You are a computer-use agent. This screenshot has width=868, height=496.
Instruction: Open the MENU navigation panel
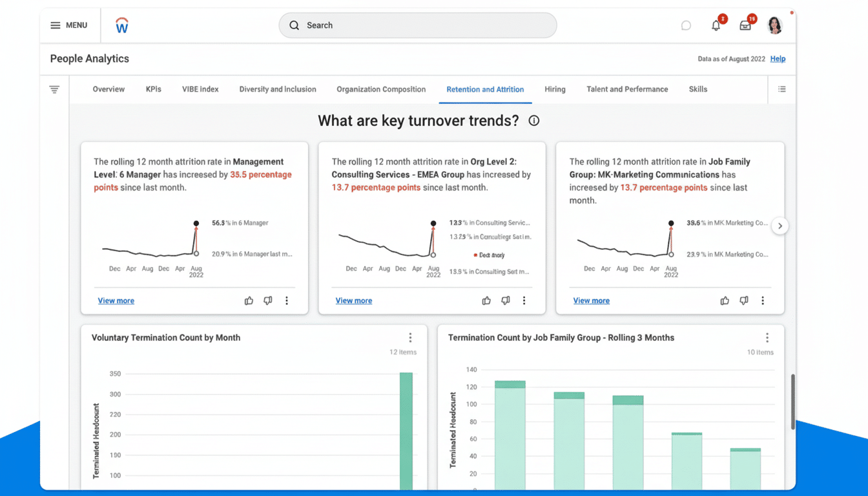[x=69, y=25]
